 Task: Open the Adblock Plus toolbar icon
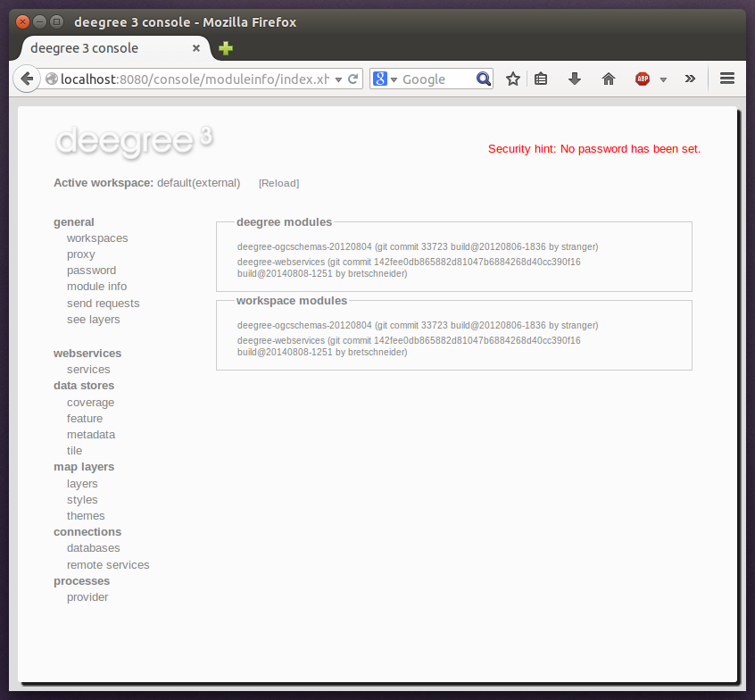(x=642, y=79)
